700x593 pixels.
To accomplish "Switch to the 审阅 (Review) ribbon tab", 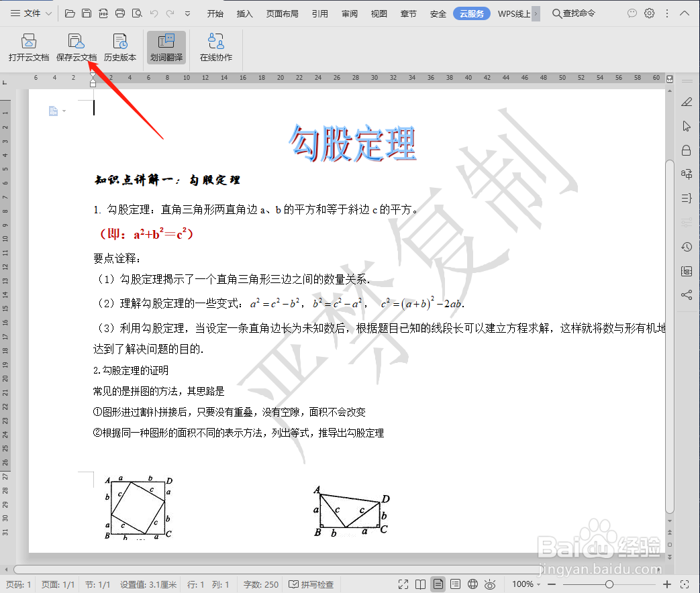I will [x=350, y=13].
